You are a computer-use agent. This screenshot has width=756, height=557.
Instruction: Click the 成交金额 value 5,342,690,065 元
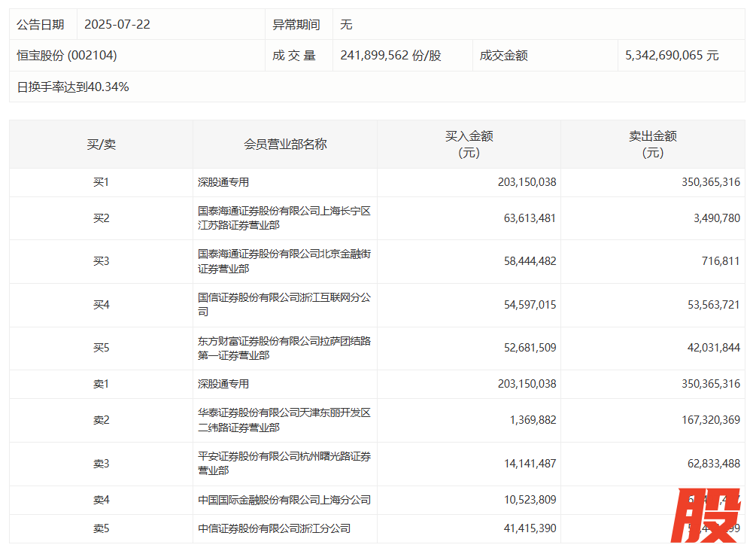pyautogui.click(x=672, y=56)
